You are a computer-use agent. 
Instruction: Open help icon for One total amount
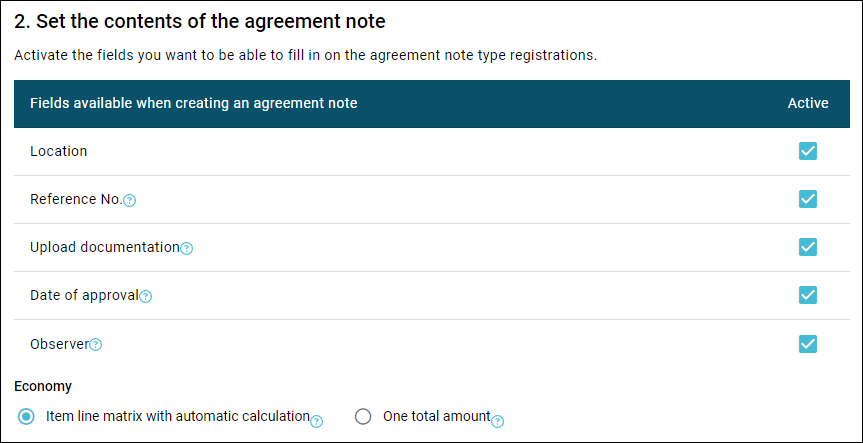point(497,422)
